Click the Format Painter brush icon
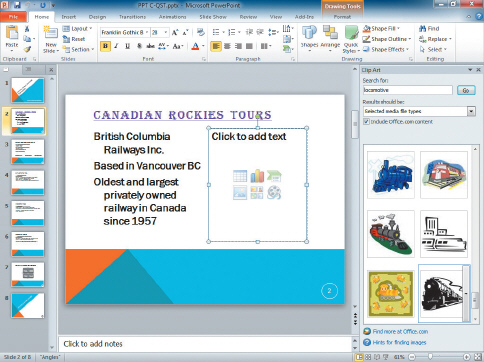Screen dimensions: 484x362 (x=27, y=49)
